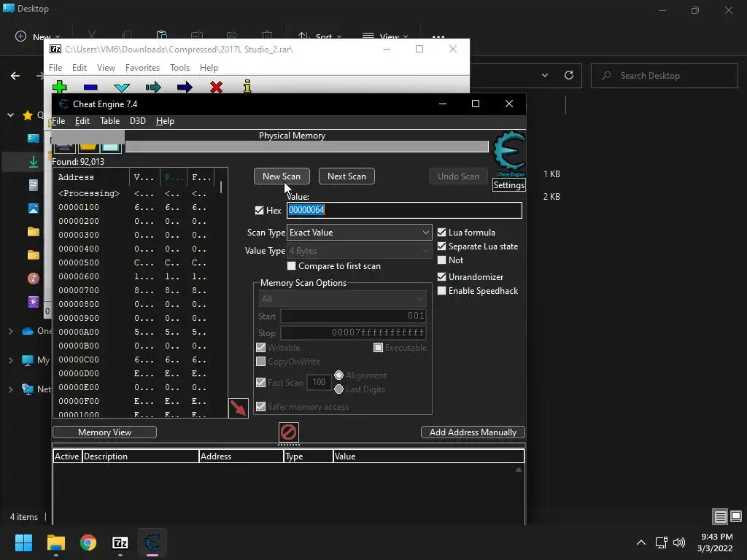Click the 7-Zip Move blue arrow icon

pos(185,87)
